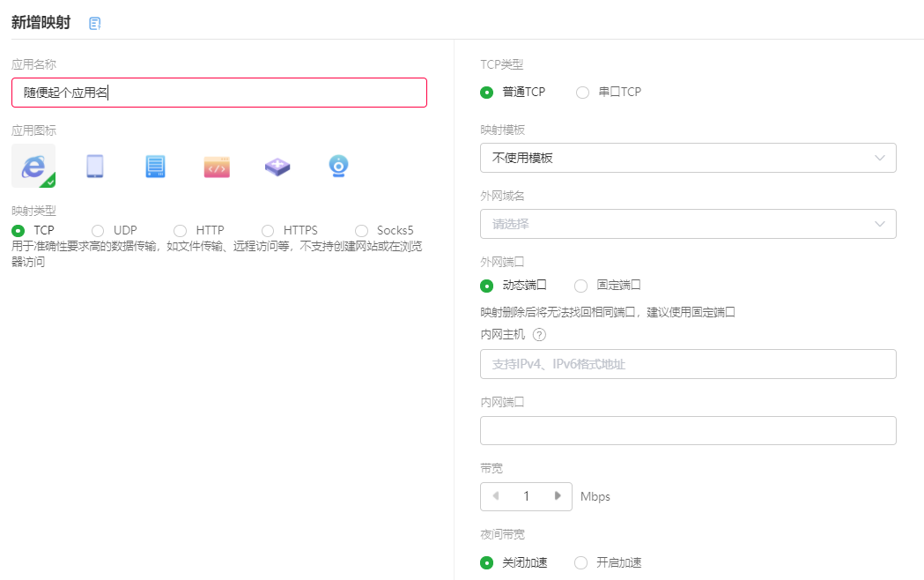
Task: Open the 外网域名 请选择 dropdown
Action: 688,224
